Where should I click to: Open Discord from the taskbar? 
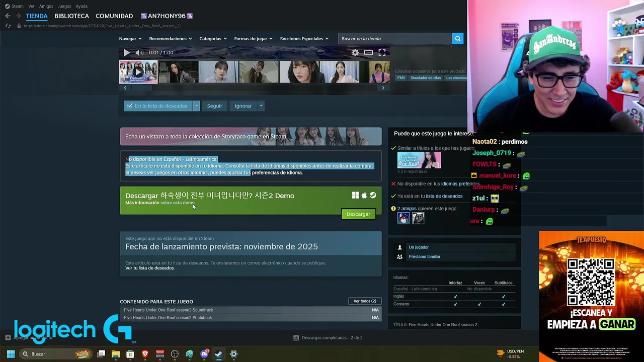[x=204, y=354]
